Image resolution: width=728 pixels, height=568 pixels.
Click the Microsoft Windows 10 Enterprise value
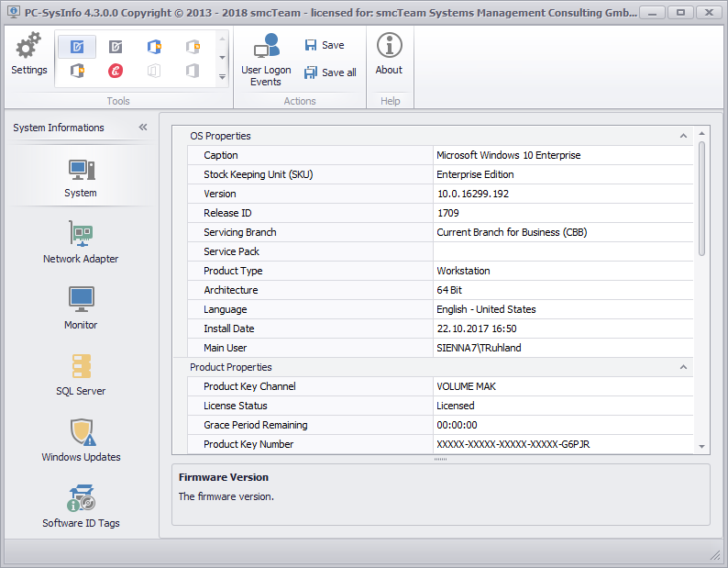click(x=508, y=155)
